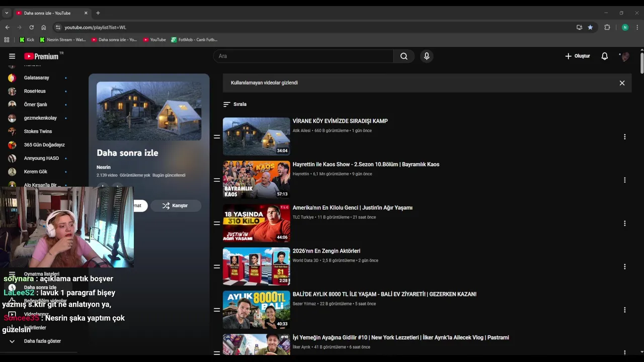Open TLC Türkiye channel link
The width and height of the screenshot is (644, 362).
tap(303, 217)
